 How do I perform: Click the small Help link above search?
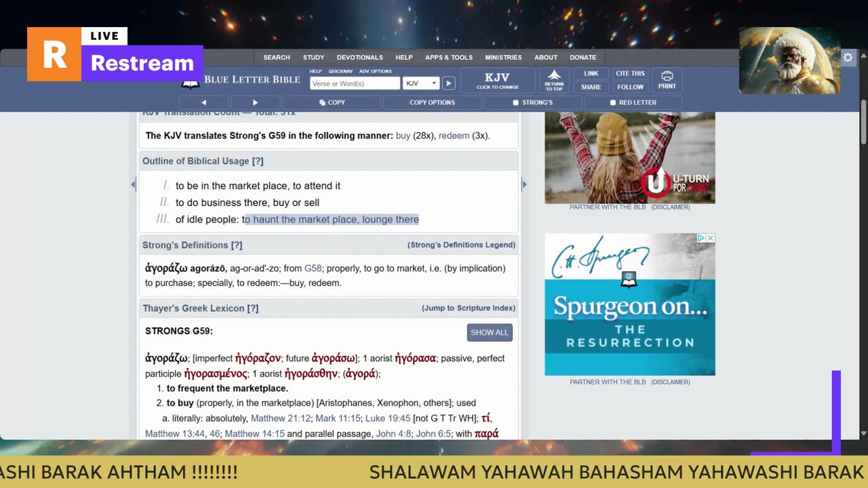[316, 71]
